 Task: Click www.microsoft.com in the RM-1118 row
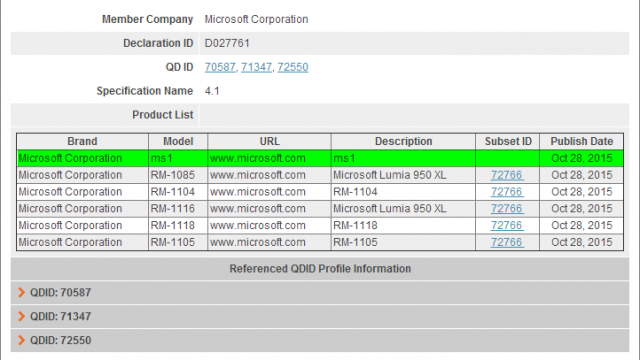258,225
